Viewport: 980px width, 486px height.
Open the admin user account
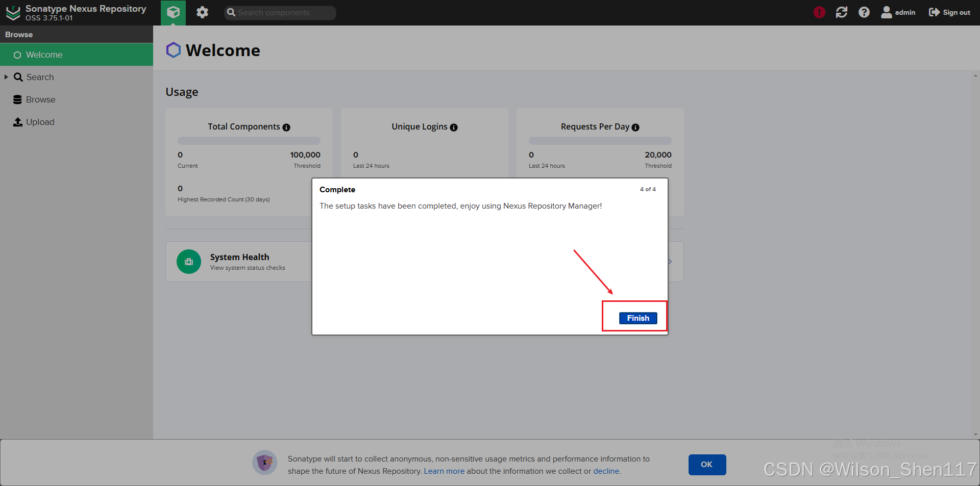pyautogui.click(x=898, y=12)
